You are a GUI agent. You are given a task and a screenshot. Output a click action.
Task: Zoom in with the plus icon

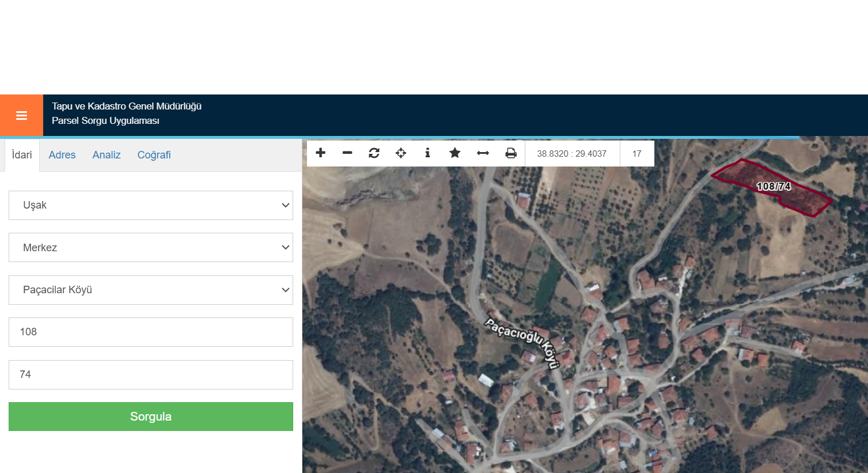[321, 153]
